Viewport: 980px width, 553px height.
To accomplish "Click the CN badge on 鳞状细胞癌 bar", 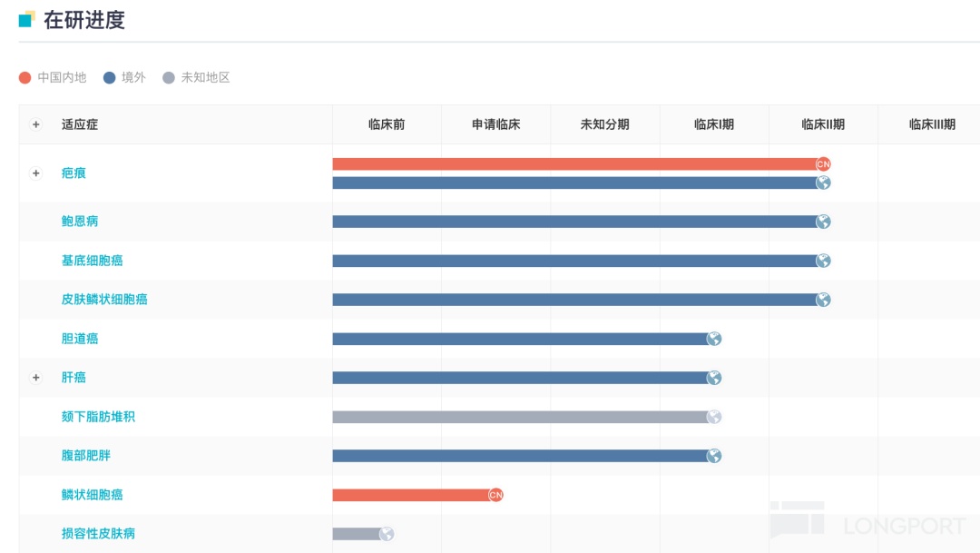I will pos(495,495).
